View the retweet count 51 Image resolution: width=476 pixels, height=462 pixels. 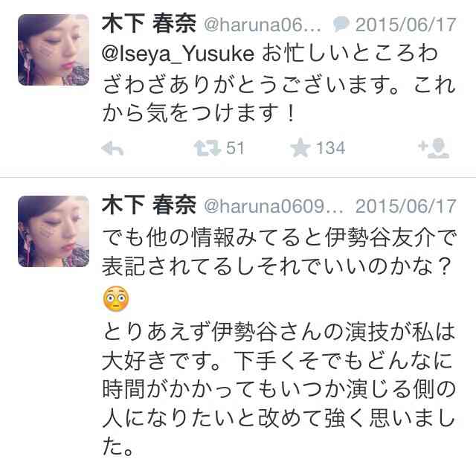[x=235, y=148]
